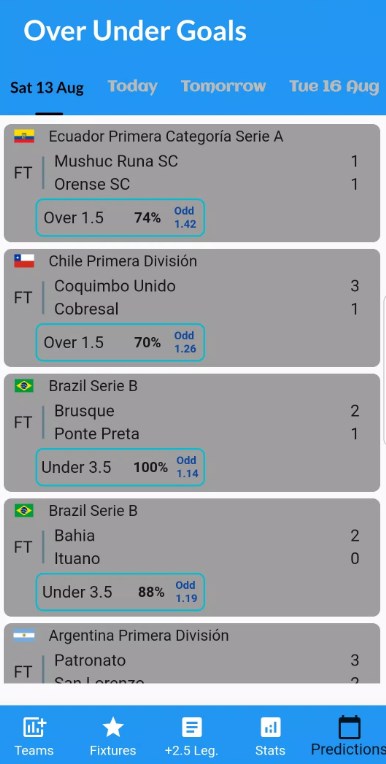Select the Predictions calendar icon
This screenshot has height=764, width=386.
point(349,727)
